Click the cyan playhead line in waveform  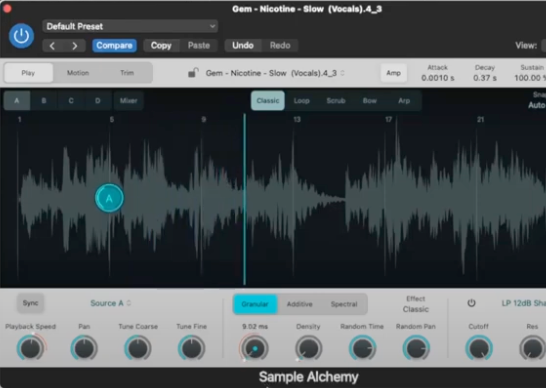pos(244,199)
